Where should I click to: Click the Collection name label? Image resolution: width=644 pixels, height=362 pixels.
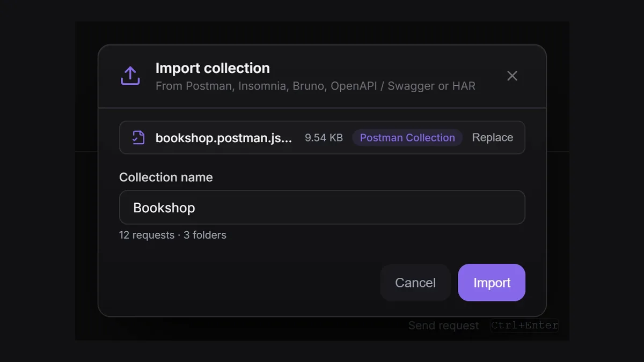[166, 178]
